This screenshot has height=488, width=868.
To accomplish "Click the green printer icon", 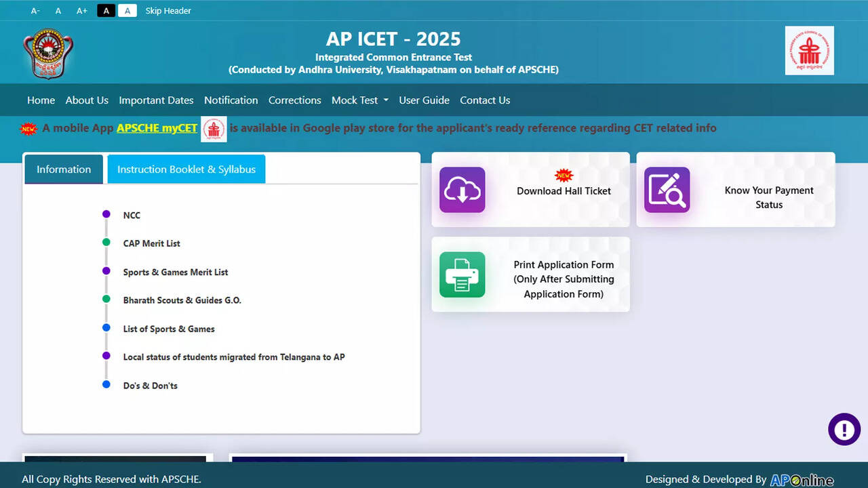I will 462,274.
